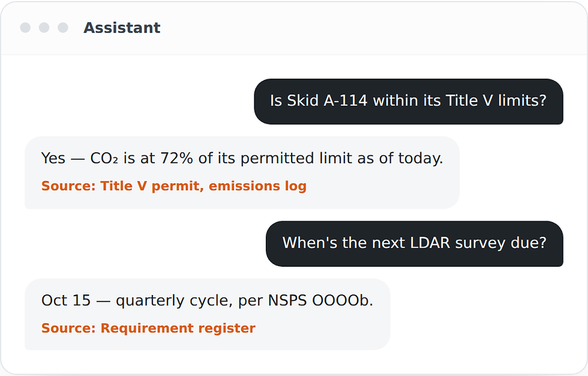Click the Assistant window title
The image size is (588, 376).
coord(122,28)
